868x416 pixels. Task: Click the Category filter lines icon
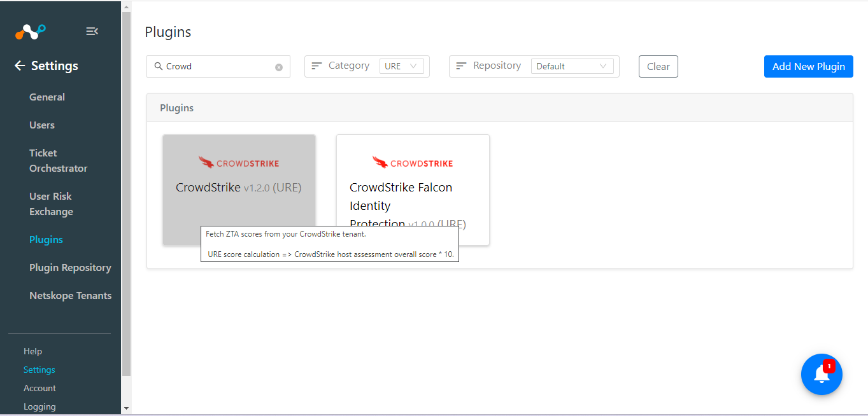317,66
